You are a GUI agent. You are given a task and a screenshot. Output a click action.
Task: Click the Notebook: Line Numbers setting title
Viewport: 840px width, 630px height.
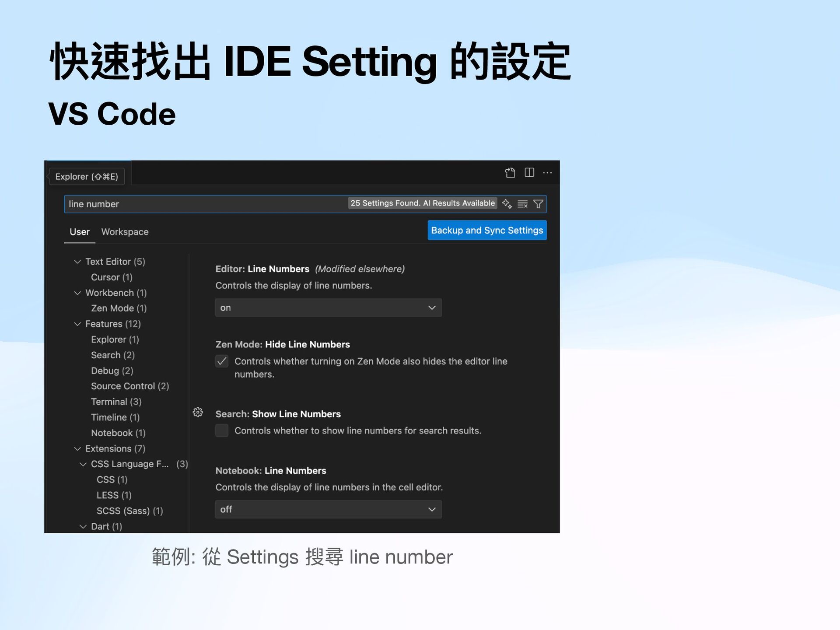[271, 471]
